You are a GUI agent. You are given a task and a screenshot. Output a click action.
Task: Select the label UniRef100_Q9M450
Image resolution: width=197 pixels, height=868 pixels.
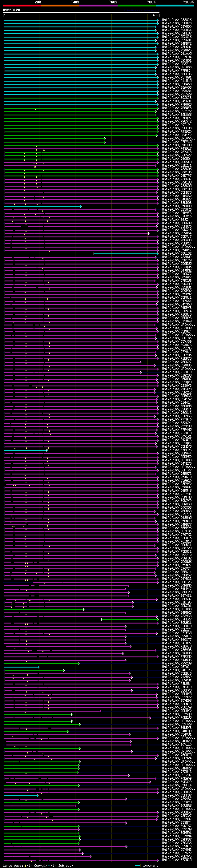click(177, 84)
